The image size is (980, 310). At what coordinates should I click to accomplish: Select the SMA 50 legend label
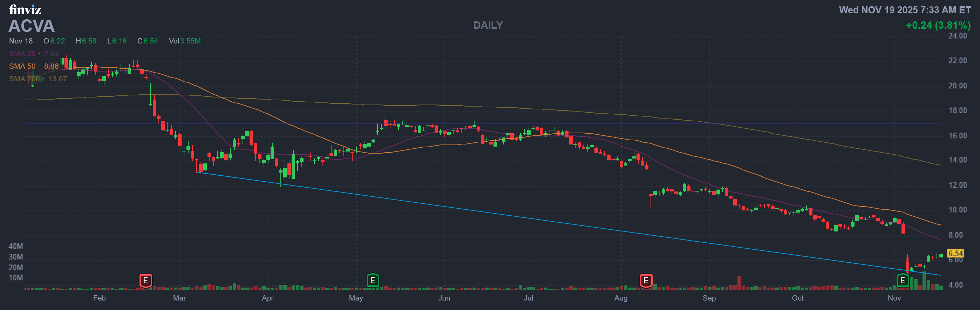(x=22, y=66)
